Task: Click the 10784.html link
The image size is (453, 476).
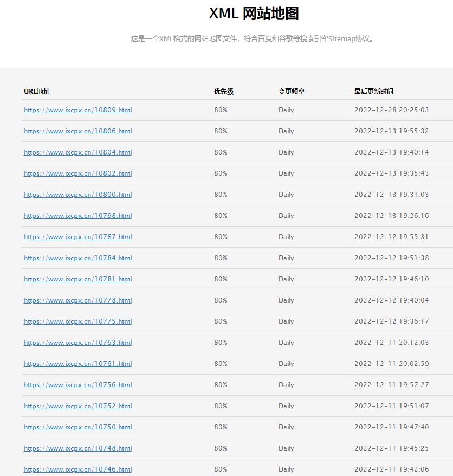Action: point(77,258)
